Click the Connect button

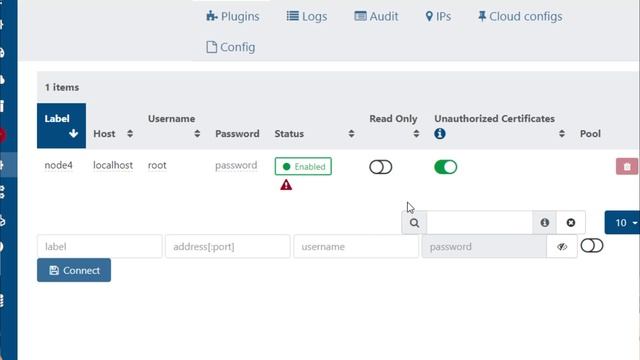coord(74,270)
